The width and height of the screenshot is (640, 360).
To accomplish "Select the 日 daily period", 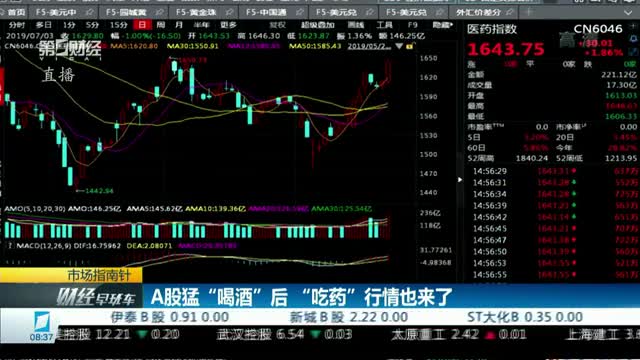I will coord(142,25).
